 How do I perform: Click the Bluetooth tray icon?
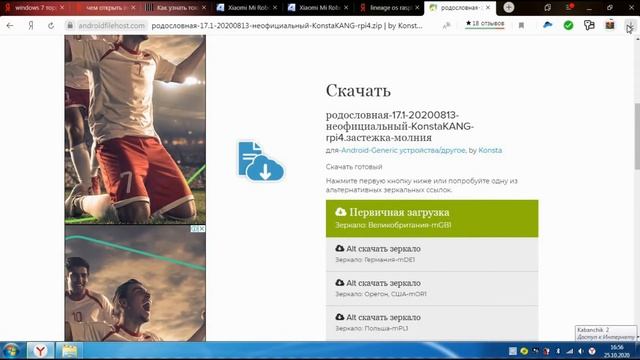pyautogui.click(x=558, y=351)
